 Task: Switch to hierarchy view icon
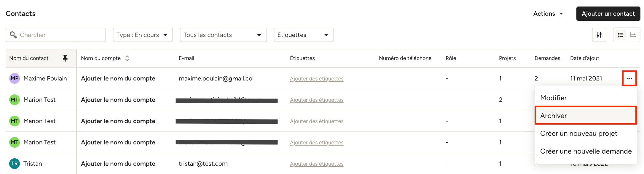click(x=633, y=35)
